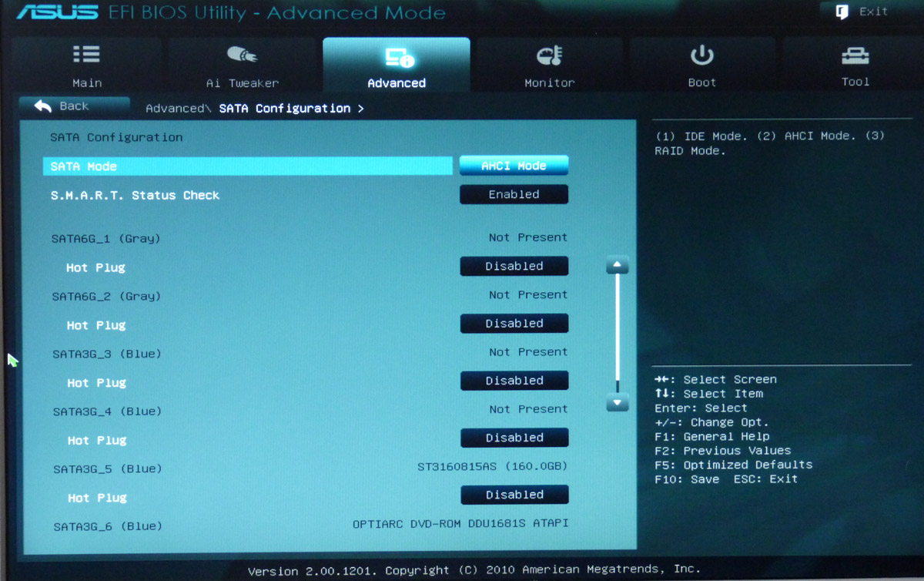Click the F10: Save ESC: Exit text

coord(726,479)
